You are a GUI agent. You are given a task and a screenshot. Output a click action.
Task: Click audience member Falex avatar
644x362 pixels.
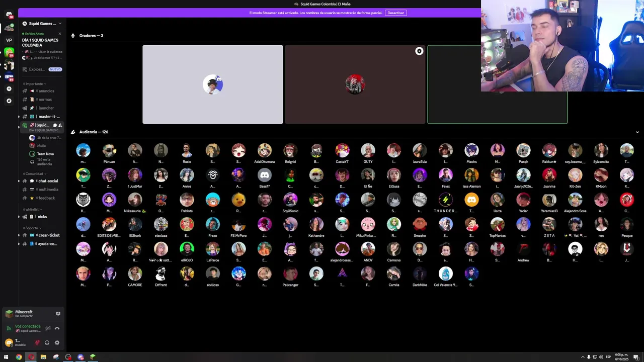click(x=446, y=175)
